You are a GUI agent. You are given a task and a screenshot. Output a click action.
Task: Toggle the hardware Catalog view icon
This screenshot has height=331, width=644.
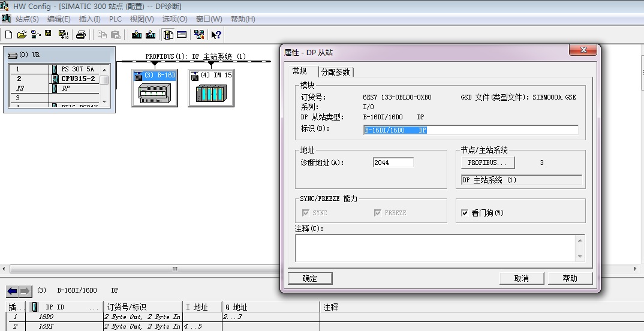tap(168, 35)
